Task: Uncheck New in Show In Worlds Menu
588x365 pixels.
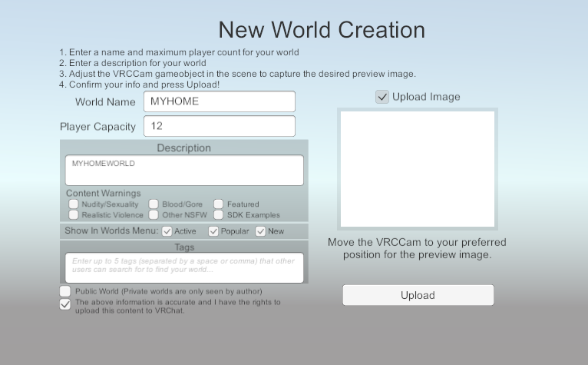Action: coord(261,231)
